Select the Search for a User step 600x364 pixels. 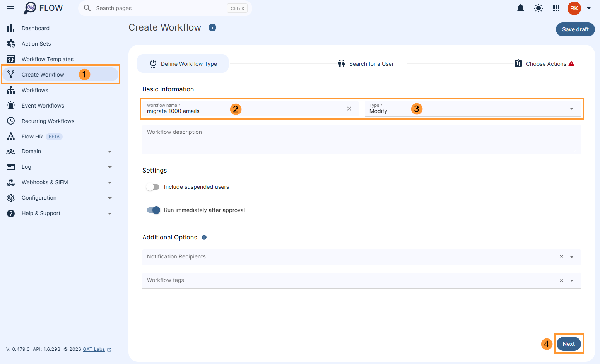click(366, 64)
